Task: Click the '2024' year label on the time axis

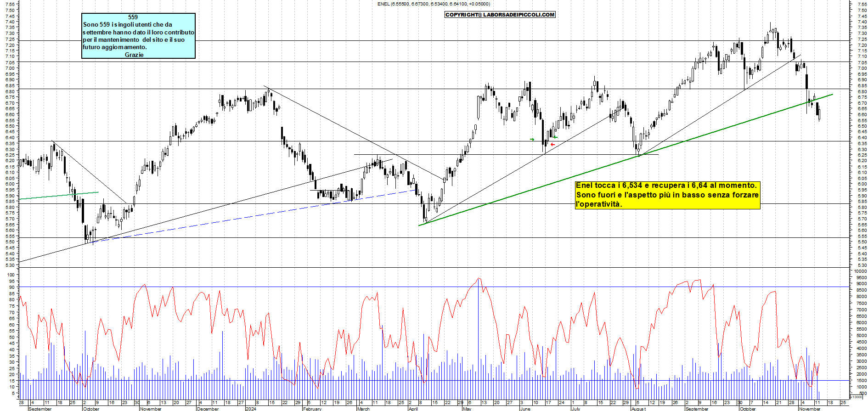Action: pos(251,409)
